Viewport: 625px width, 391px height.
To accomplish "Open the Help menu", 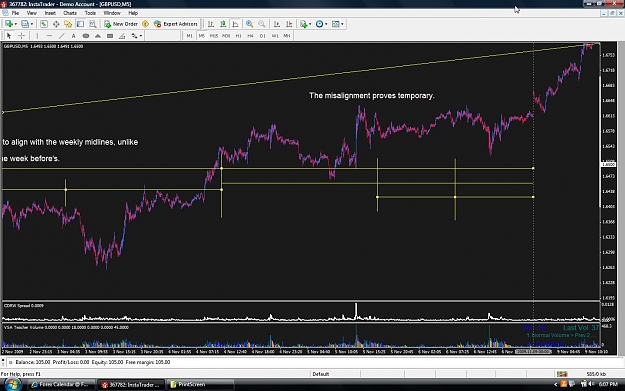I will [133, 13].
